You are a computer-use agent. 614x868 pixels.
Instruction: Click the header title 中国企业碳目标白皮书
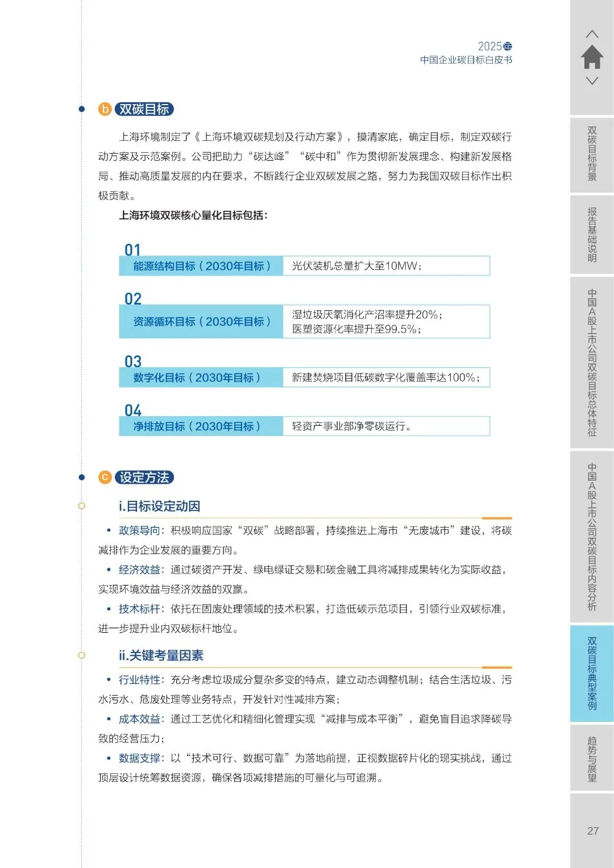(x=466, y=60)
